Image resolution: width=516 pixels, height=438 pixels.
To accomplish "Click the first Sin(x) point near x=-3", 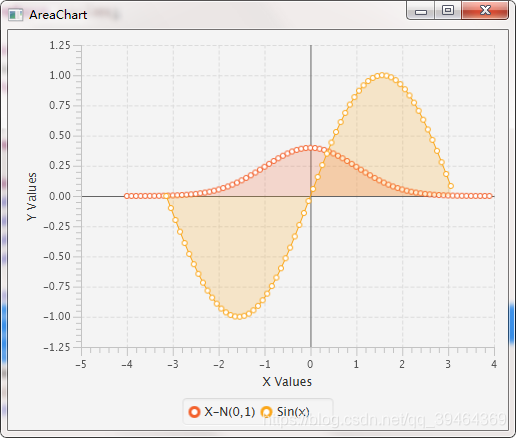I will click(166, 196).
